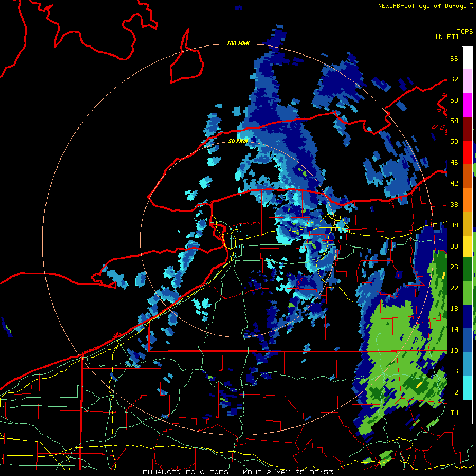This screenshot has height=476, width=476.
Task: Click the legend value 22
Action: (x=454, y=288)
